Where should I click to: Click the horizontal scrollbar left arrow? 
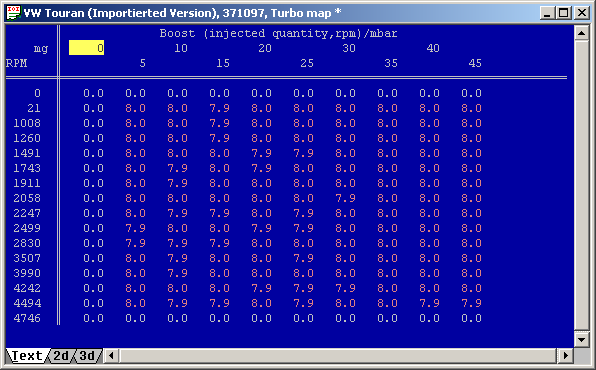click(111, 356)
